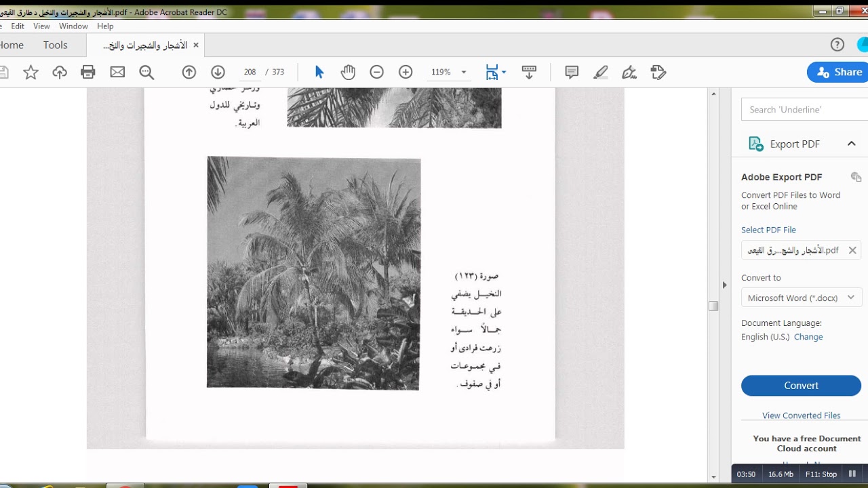Screen dimensions: 868x488
Task: Open the Edit menu
Action: 18,26
